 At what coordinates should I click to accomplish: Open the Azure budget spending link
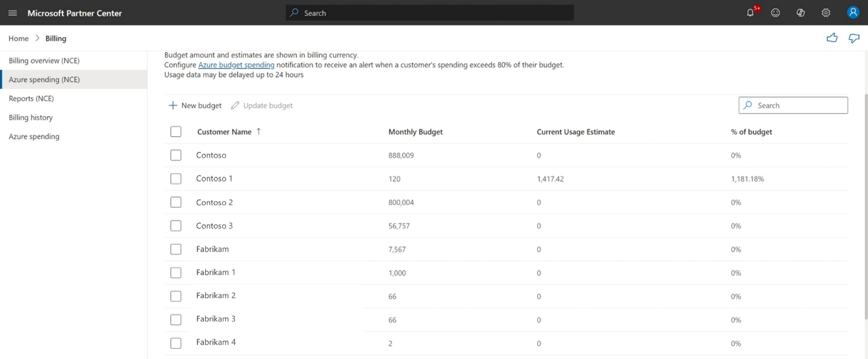pos(236,65)
